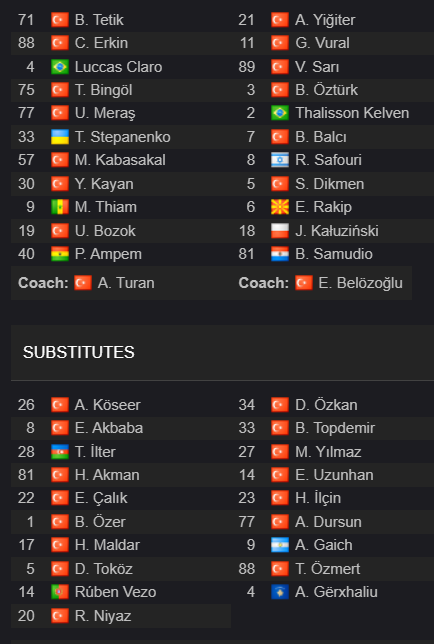Click the Paraguay flag next to B. Samudio
Screen dimensions: 434x644
tap(280, 254)
